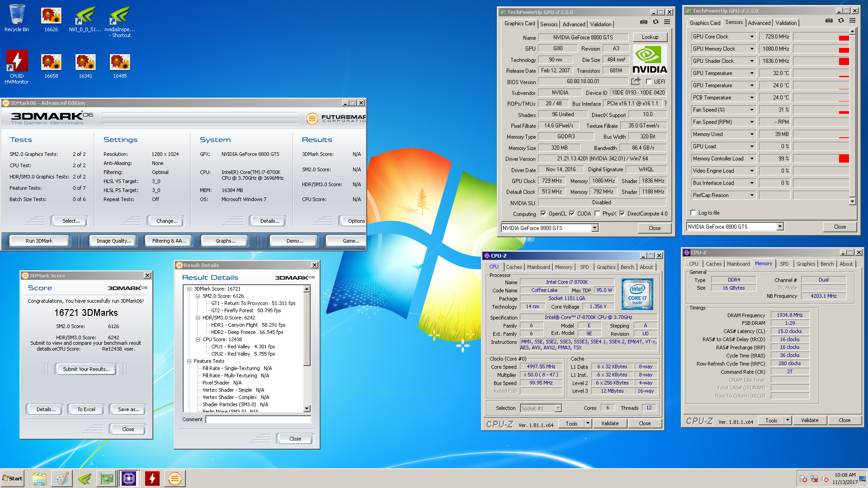Click the Memory Controller Load sensor graph
This screenshot has width=868, height=488.
click(x=821, y=159)
